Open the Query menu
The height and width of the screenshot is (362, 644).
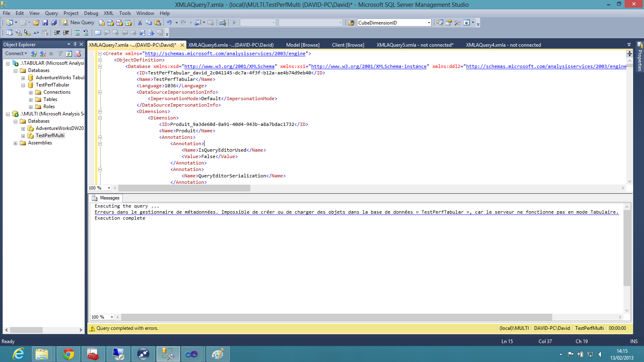51,13
